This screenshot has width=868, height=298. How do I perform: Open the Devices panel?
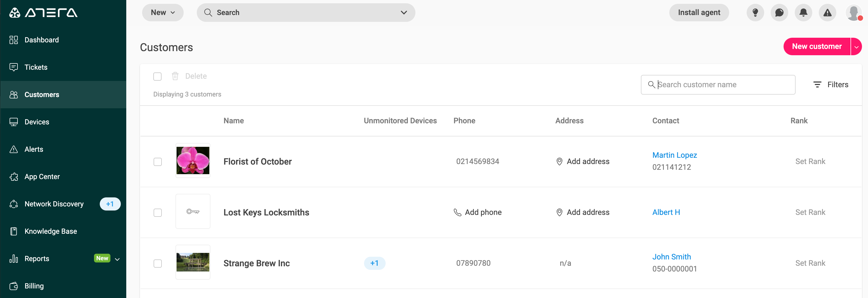click(37, 122)
